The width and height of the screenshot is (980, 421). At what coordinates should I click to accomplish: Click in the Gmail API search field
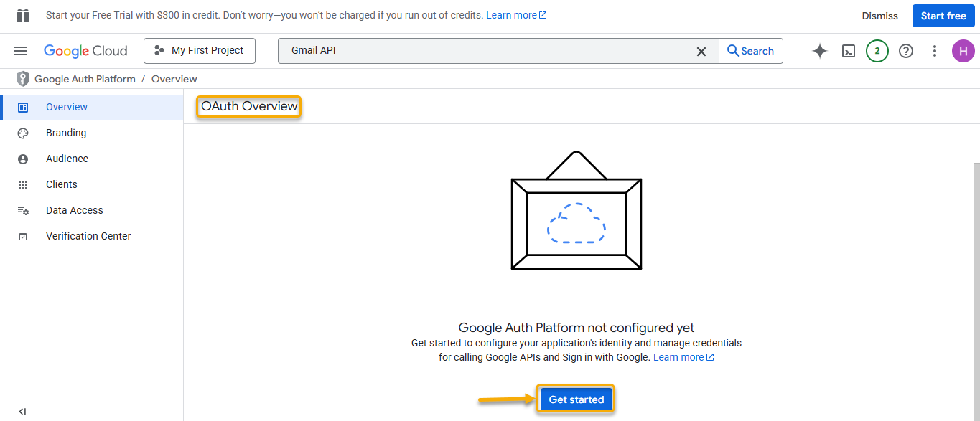[x=488, y=51]
